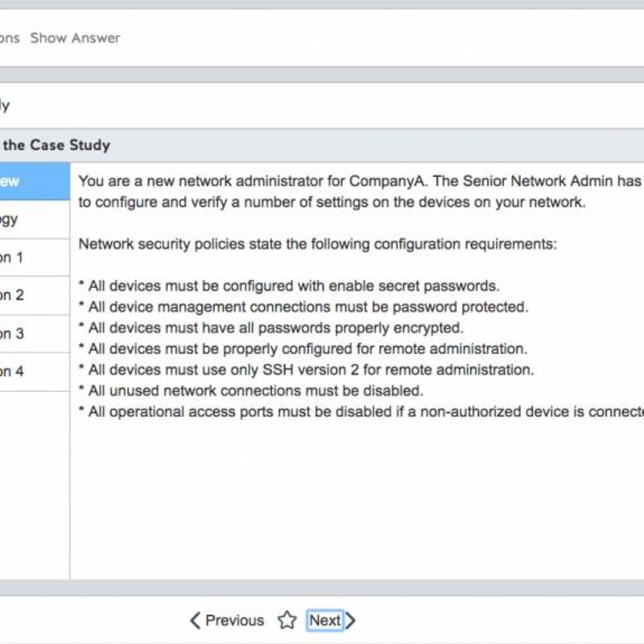Click the 'unused network connections' requirement line
644x644 pixels.
pyautogui.click(x=250, y=390)
